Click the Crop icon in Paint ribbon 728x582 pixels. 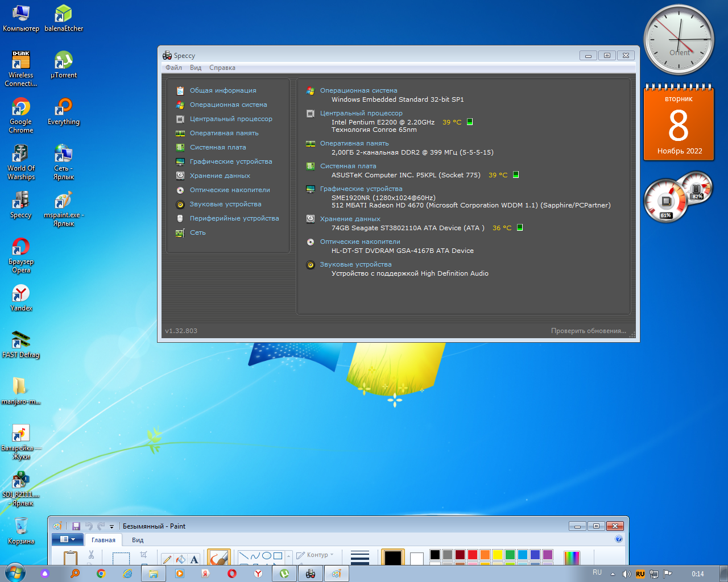coord(143,554)
